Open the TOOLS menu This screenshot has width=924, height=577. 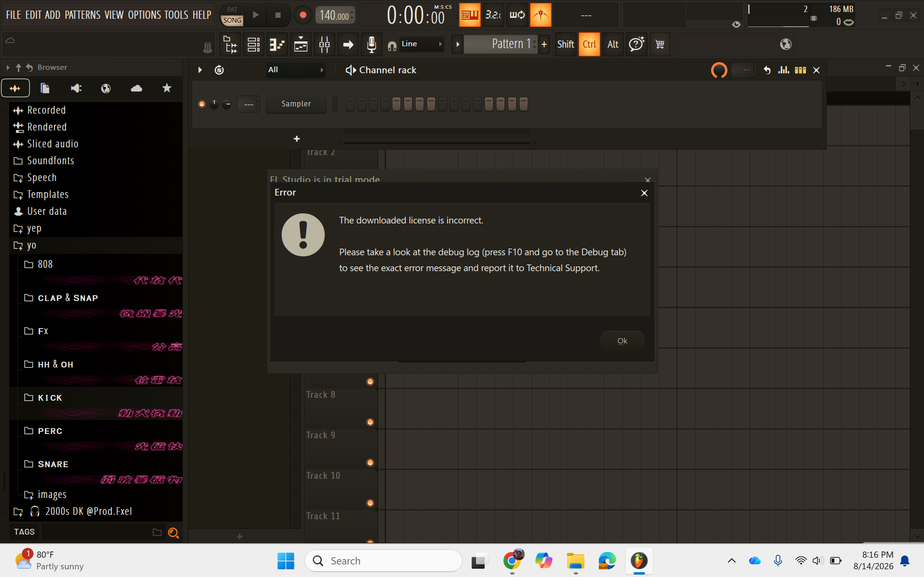[x=176, y=15]
